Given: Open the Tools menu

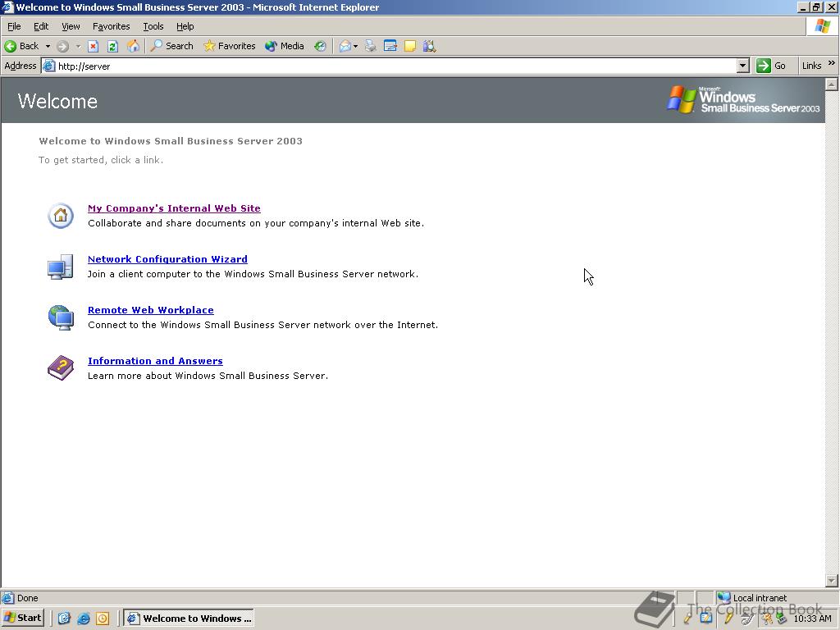Looking at the screenshot, I should click(x=153, y=26).
